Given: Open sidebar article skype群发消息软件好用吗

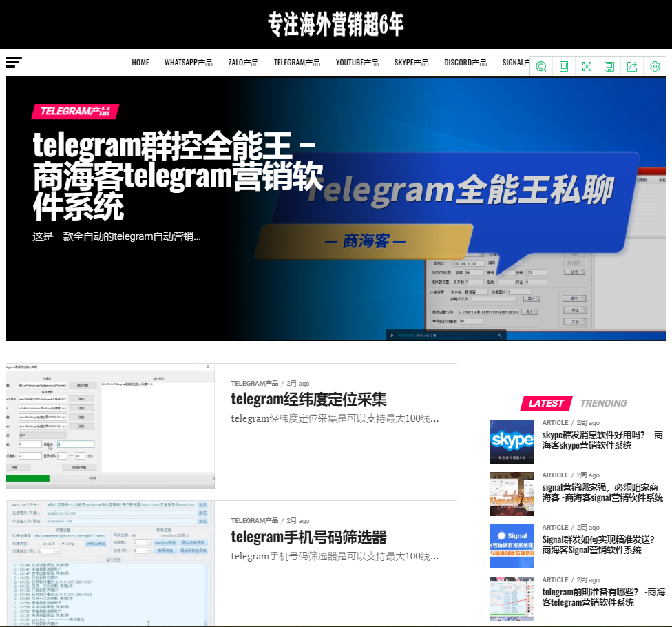Looking at the screenshot, I should click(x=602, y=440).
